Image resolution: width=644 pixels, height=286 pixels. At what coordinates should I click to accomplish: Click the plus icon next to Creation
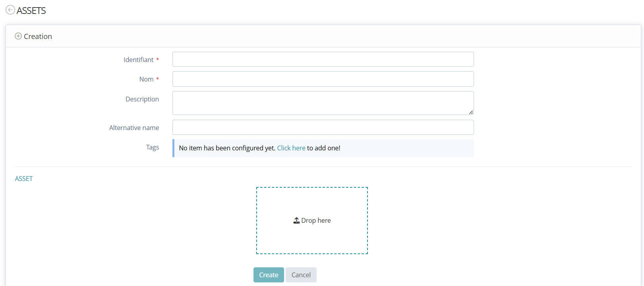click(x=18, y=36)
